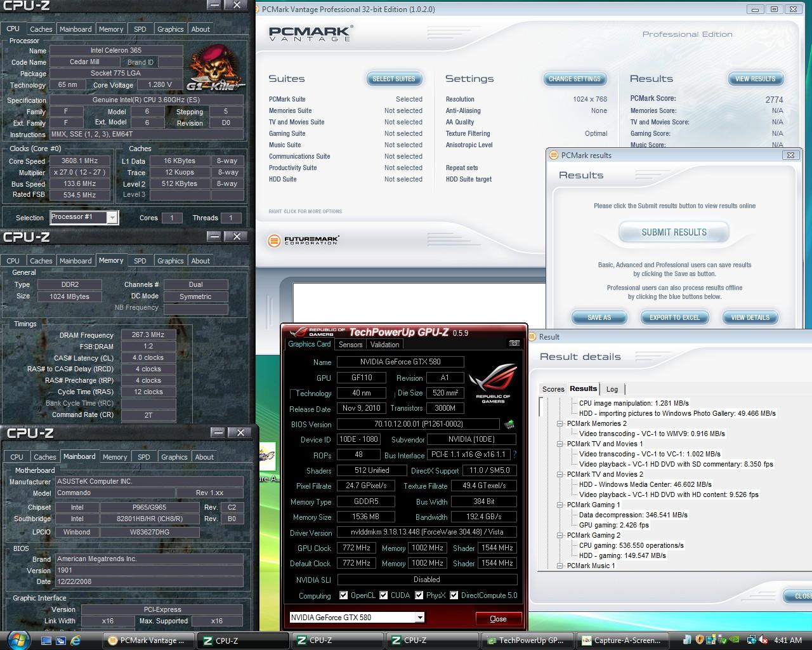Select the "CPU gaming: 536.550 operations/s" row
Image resolution: width=812 pixels, height=650 pixels.
pos(631,545)
